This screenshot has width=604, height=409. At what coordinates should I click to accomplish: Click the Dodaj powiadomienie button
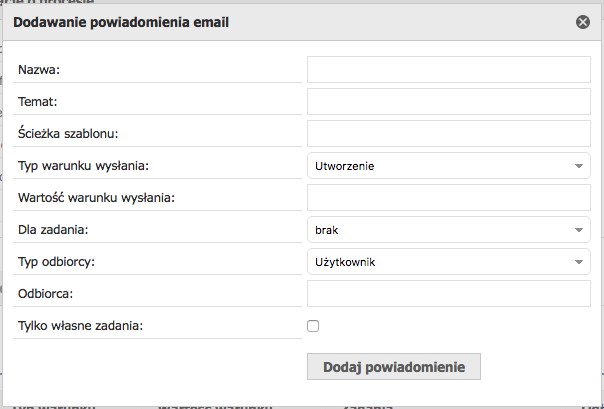(x=394, y=367)
